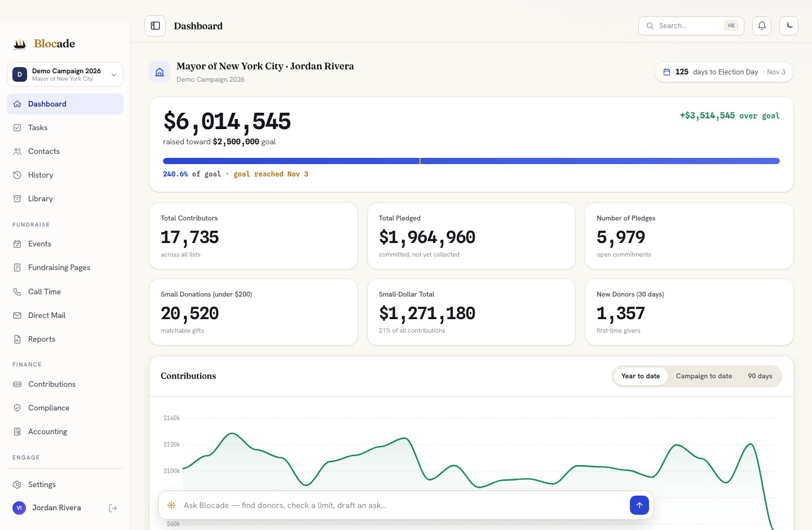Image resolution: width=812 pixels, height=530 pixels.
Task: Switch chart to Campaign to date
Action: (x=704, y=376)
